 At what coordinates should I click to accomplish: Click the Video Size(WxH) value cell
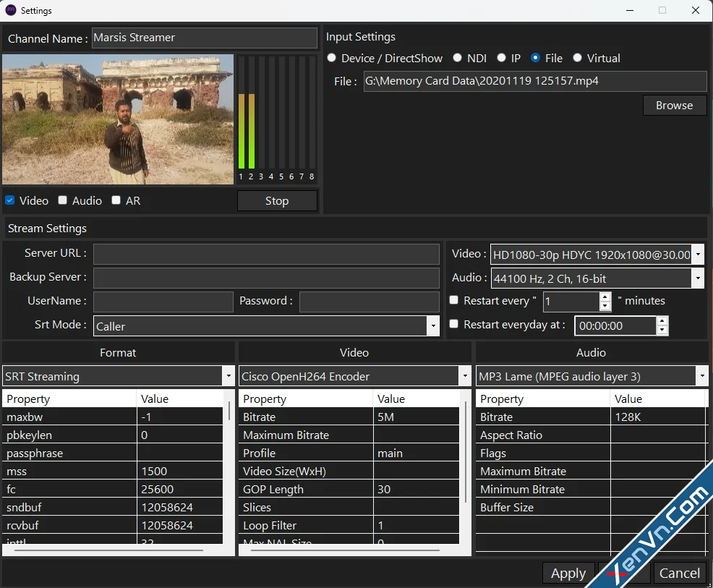[x=417, y=471]
